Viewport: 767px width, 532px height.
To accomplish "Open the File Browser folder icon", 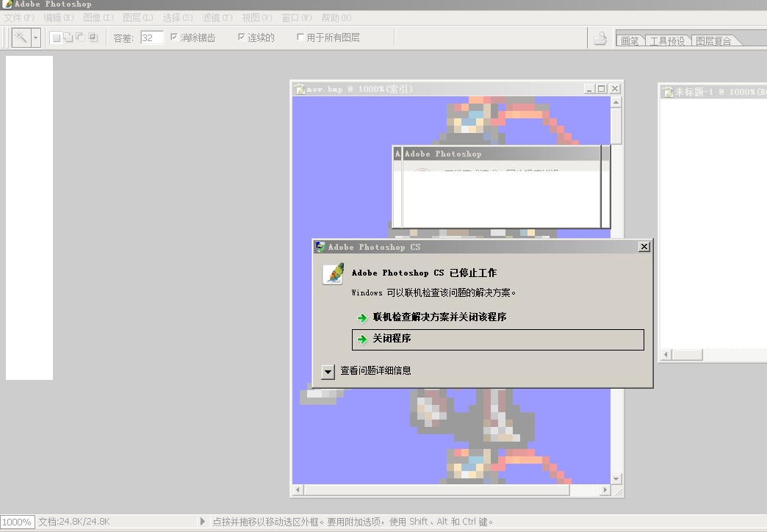I will 600,38.
